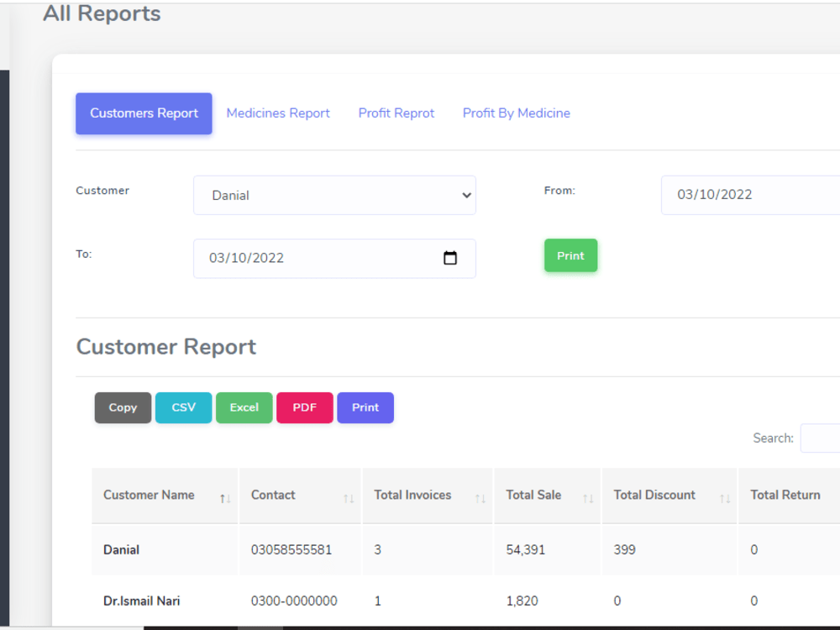Image resolution: width=840 pixels, height=630 pixels.
Task: Select contact number 03058555581
Action: point(291,550)
